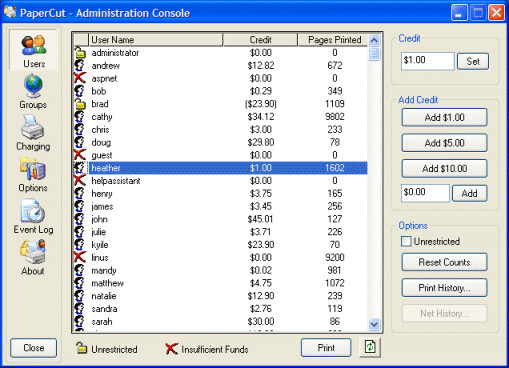509x368 pixels.
Task: Click doug's credit $29.80
Action: coord(261,142)
